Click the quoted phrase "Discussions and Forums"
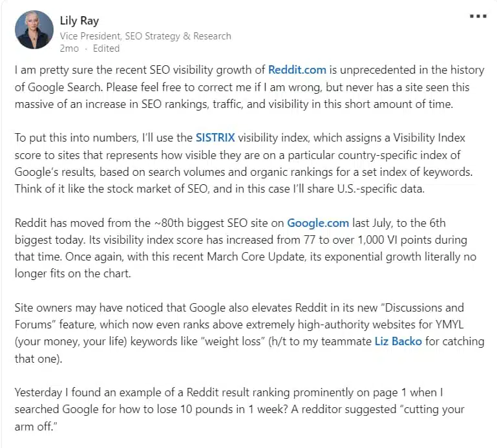The width and height of the screenshot is (497, 448). tap(388, 307)
